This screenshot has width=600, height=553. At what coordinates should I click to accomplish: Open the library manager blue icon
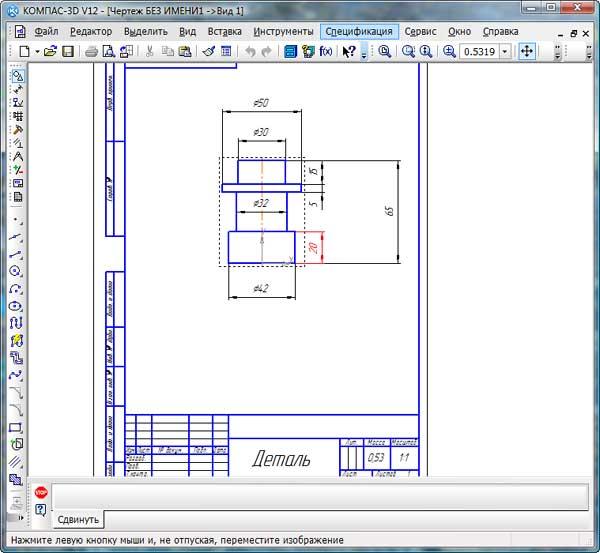(290, 51)
